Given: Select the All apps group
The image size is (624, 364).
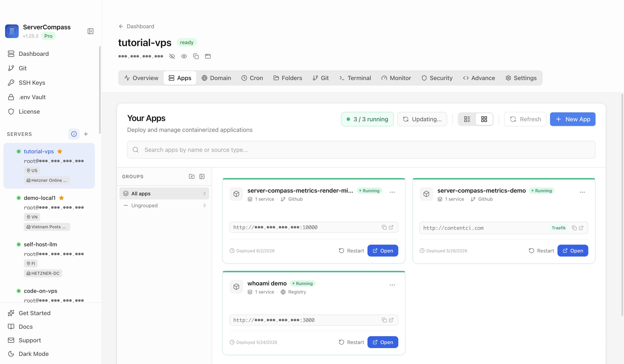Looking at the screenshot, I should point(164,193).
